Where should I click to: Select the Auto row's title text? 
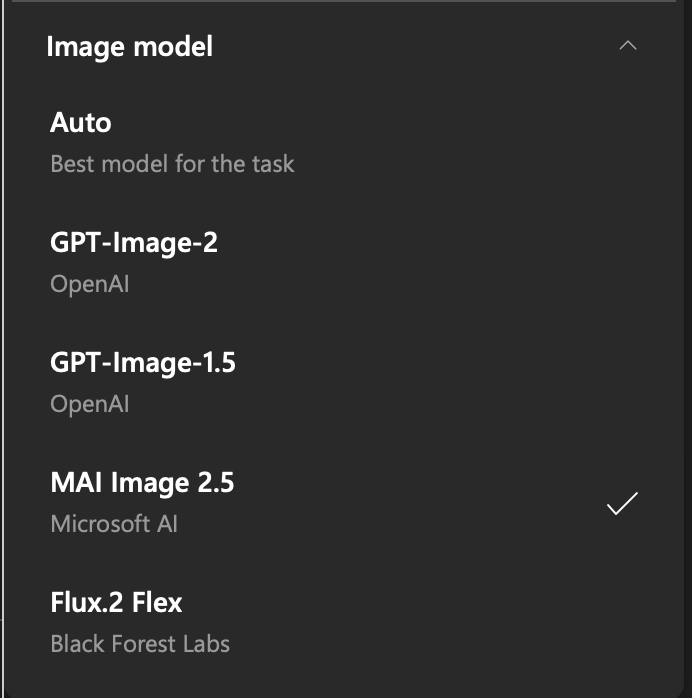click(81, 122)
